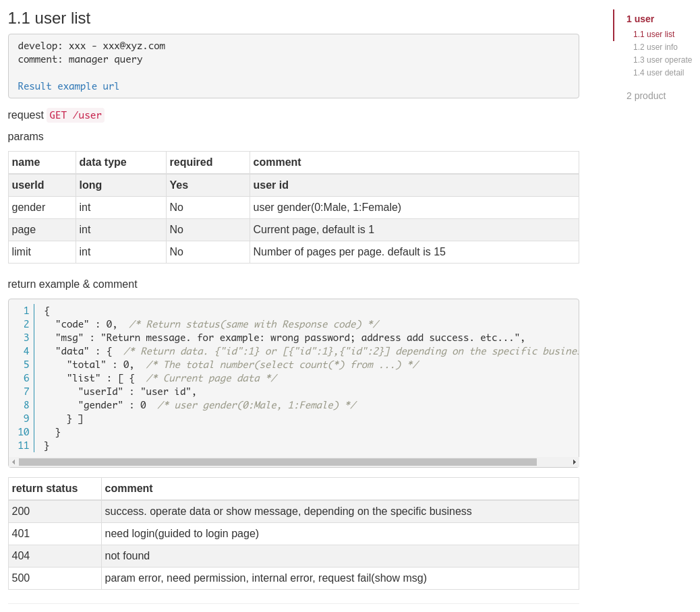Select the 404 return status row
Screen dimensions: 700x612
(293, 556)
